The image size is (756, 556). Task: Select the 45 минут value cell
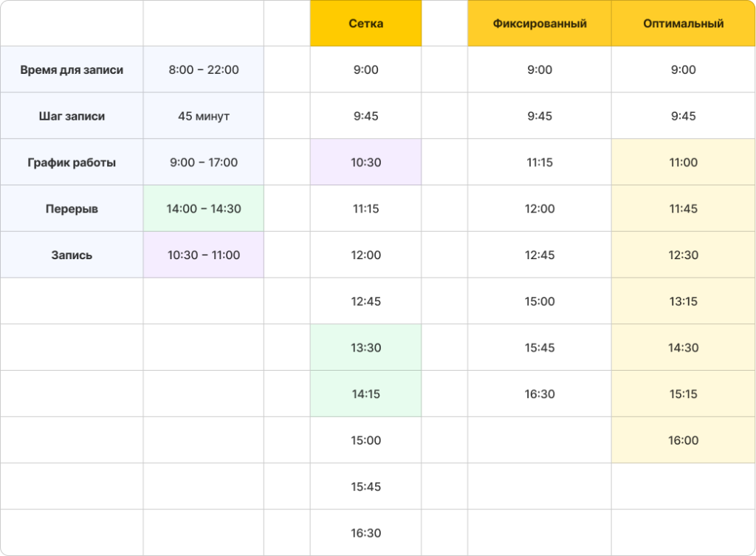click(204, 116)
